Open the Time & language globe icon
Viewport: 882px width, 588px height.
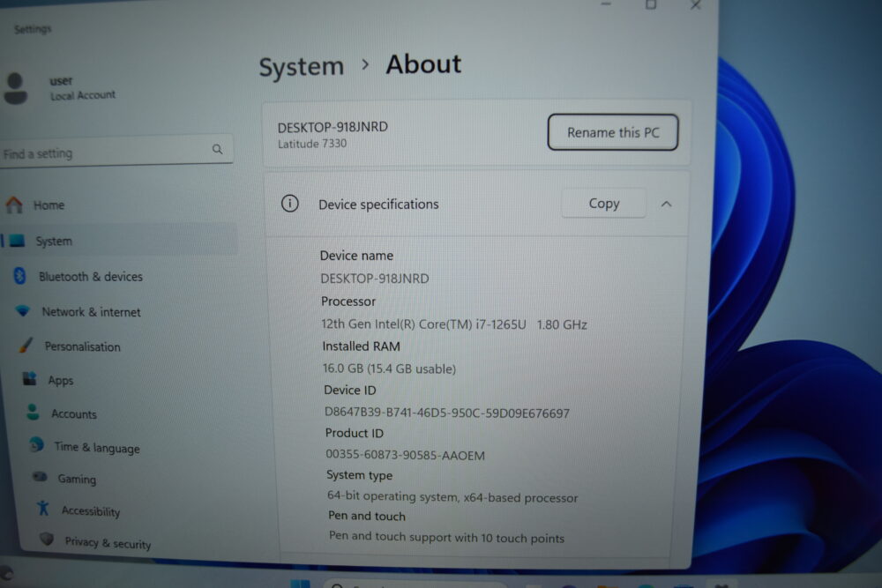point(36,445)
